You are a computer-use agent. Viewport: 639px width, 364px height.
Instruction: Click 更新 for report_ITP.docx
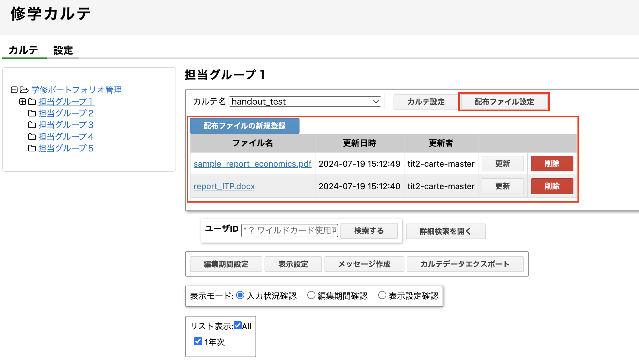[x=503, y=186]
